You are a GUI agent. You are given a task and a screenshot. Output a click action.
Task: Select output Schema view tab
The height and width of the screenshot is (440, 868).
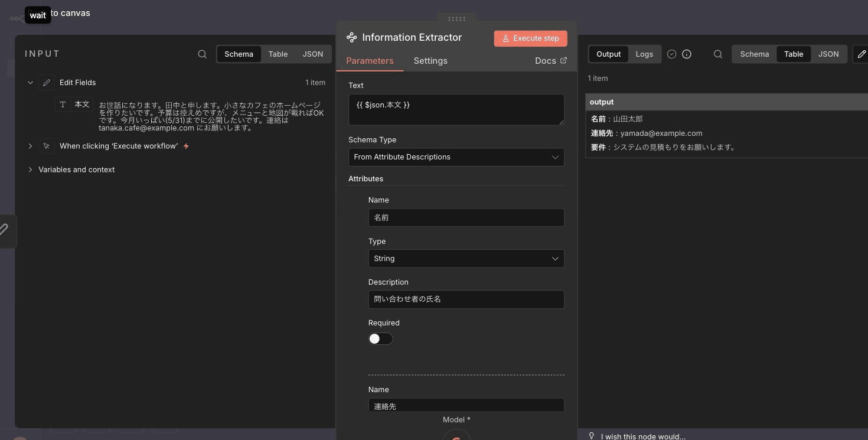[755, 54]
